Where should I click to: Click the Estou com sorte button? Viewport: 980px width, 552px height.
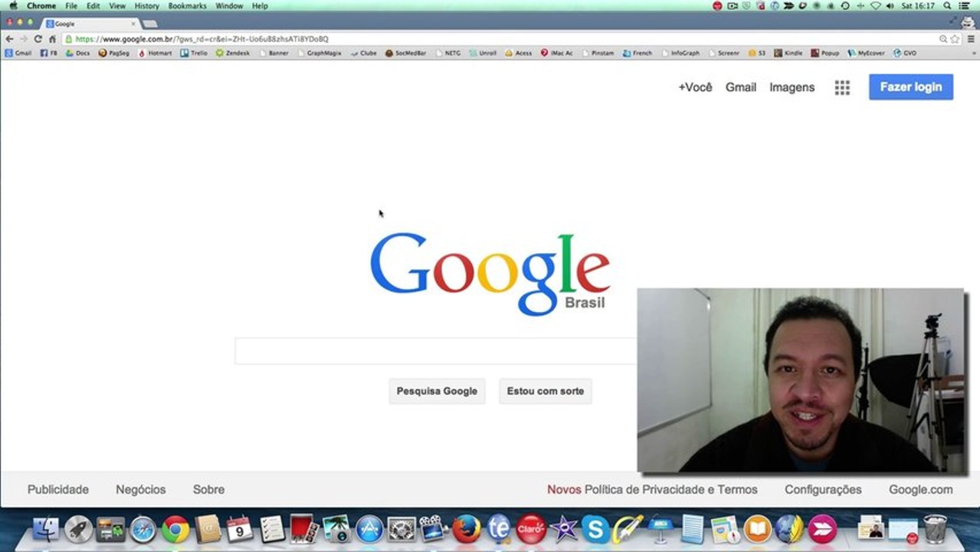coord(546,391)
